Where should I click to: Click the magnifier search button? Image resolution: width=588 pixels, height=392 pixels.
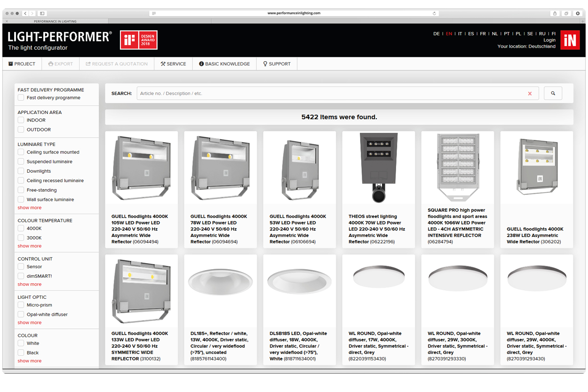tap(553, 93)
